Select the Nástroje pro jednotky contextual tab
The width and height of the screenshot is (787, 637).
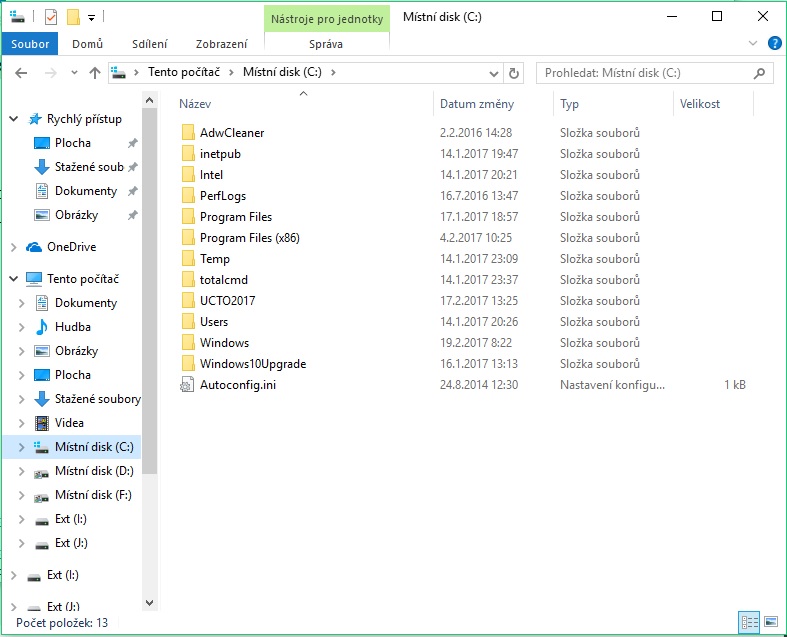click(327, 19)
